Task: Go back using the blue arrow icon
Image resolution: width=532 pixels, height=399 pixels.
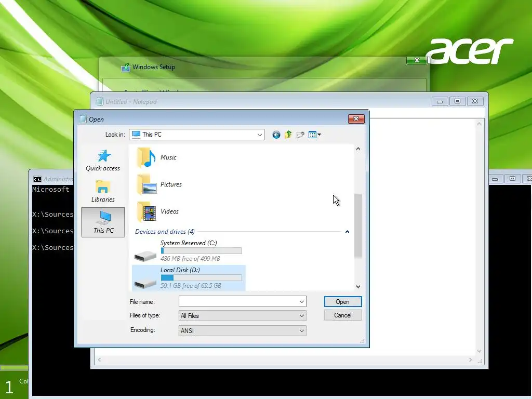Action: pyautogui.click(x=276, y=135)
